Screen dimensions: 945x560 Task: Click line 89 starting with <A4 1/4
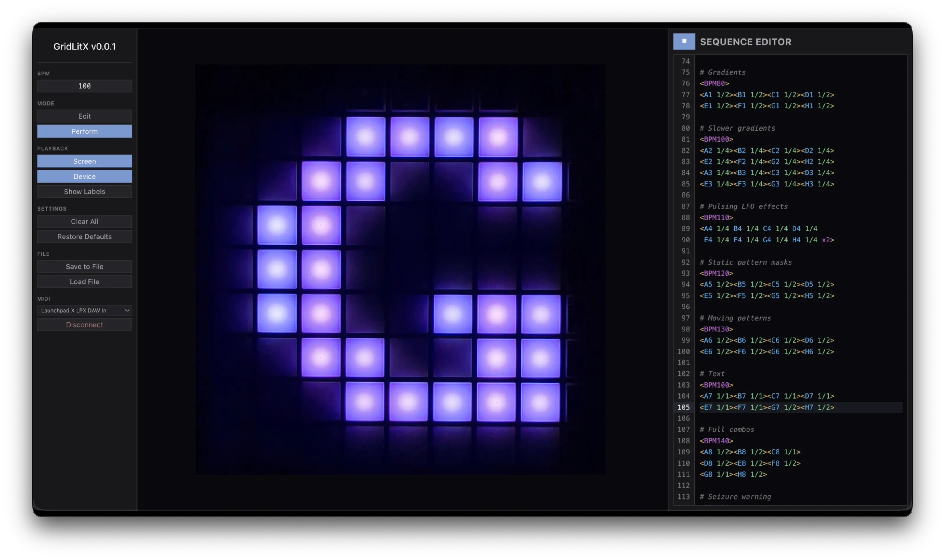click(x=758, y=228)
